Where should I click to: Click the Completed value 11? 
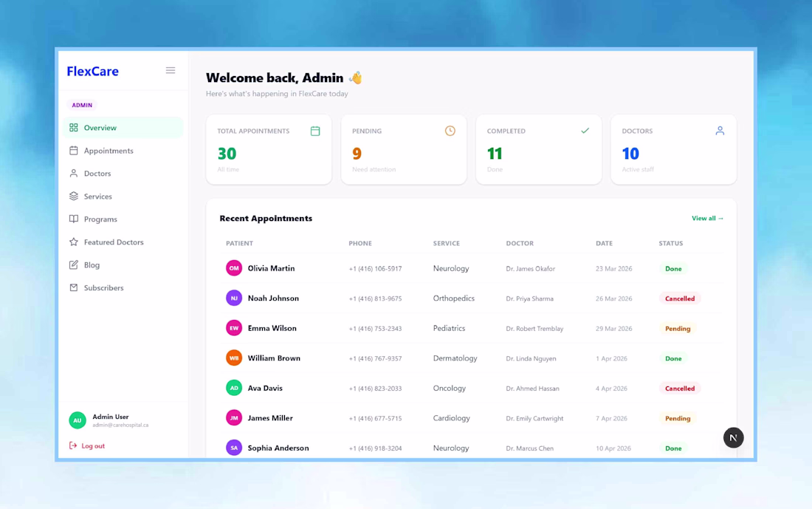click(x=495, y=154)
